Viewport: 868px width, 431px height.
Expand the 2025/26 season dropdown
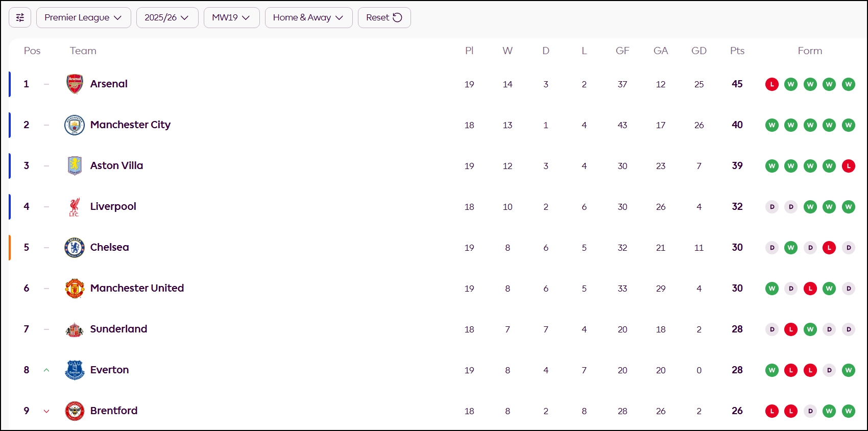point(167,17)
